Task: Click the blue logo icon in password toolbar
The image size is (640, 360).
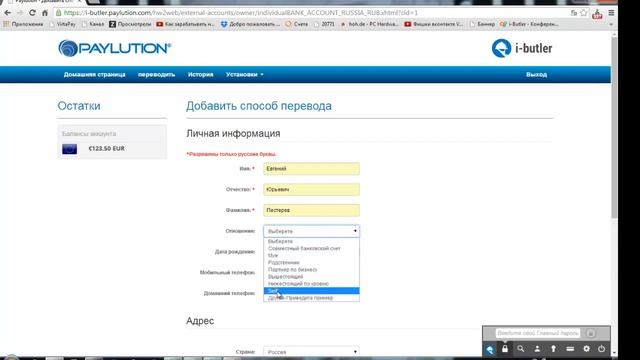Action: point(490,349)
